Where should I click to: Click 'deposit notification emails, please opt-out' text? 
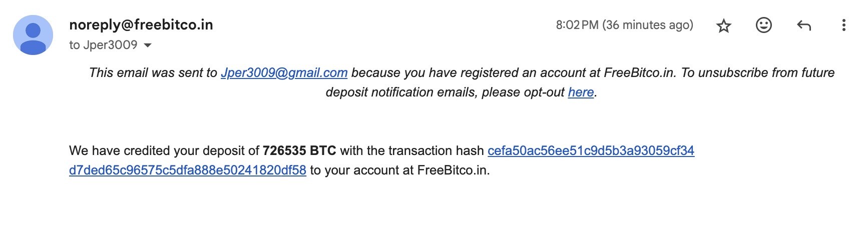click(x=445, y=92)
